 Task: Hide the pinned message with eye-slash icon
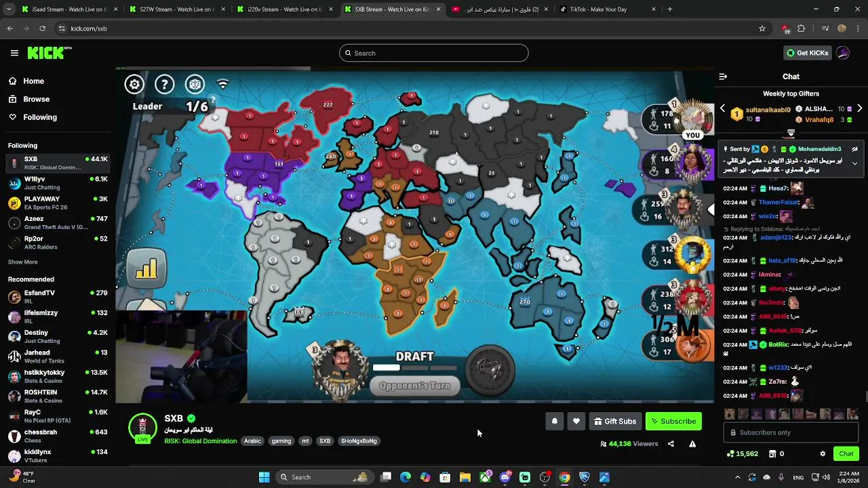coord(854,149)
